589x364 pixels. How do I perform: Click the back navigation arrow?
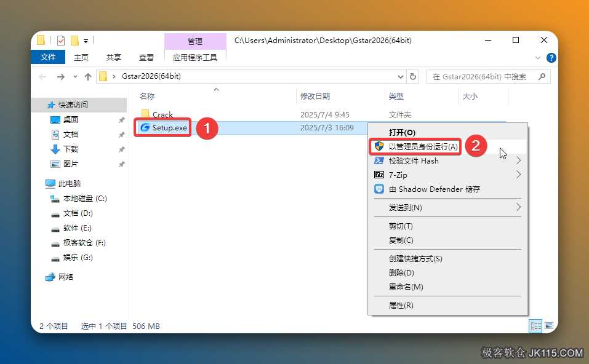43,77
